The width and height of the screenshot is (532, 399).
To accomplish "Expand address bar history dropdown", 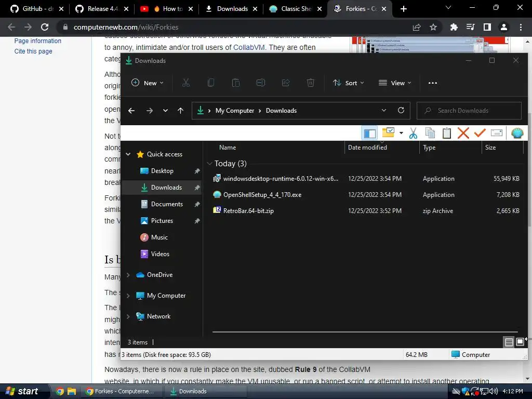I will [384, 110].
